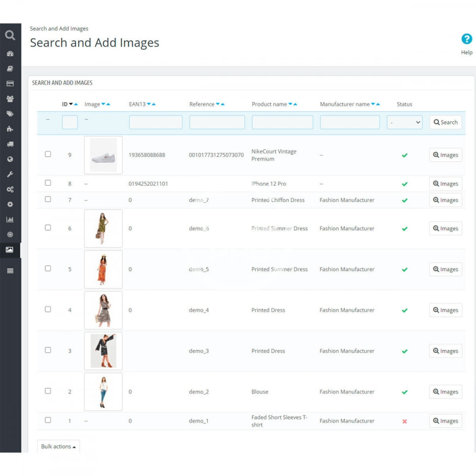Click the shipping truck sidebar icon

pos(10,144)
